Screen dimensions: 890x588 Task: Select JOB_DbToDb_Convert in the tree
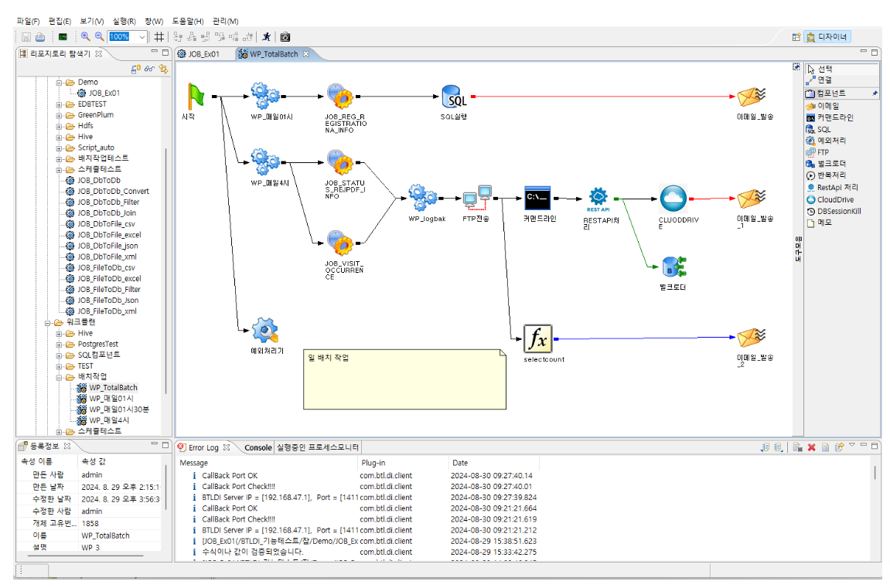point(113,191)
